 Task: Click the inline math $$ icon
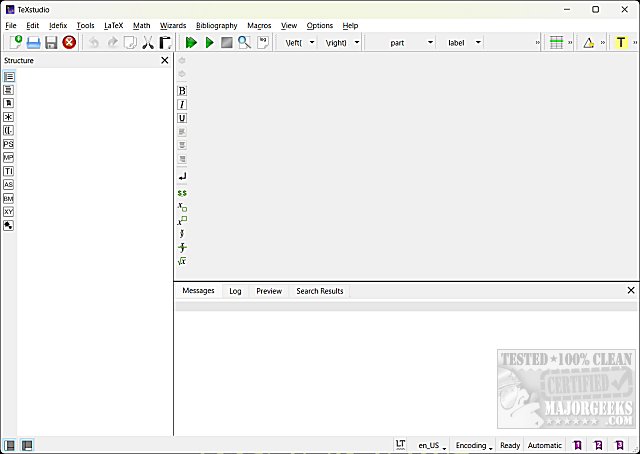182,192
